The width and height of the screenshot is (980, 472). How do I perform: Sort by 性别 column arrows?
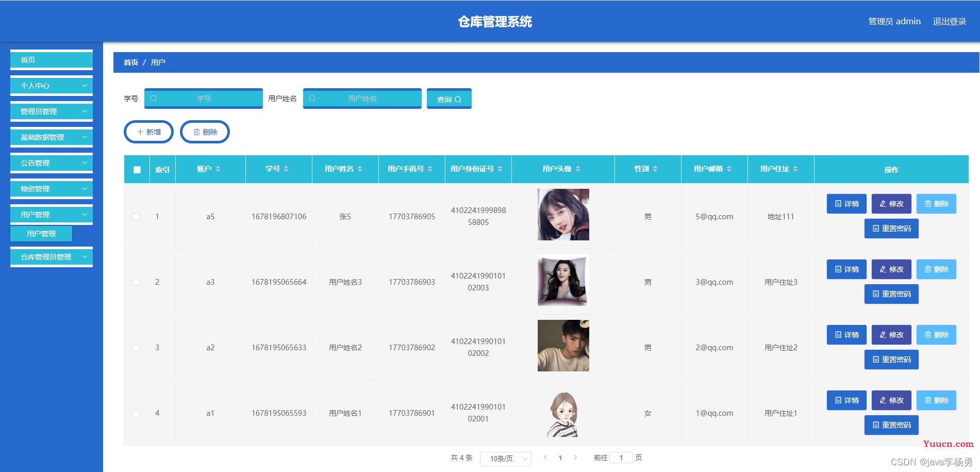pyautogui.click(x=655, y=169)
